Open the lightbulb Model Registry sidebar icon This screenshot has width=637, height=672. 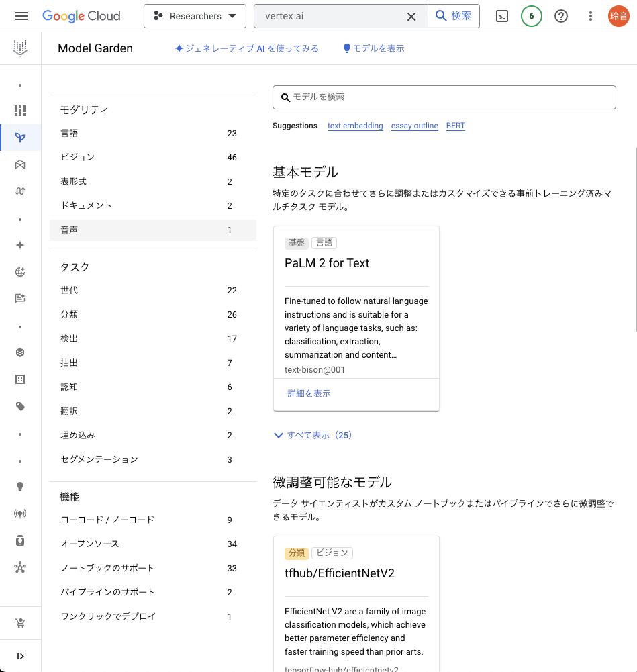[x=20, y=487]
